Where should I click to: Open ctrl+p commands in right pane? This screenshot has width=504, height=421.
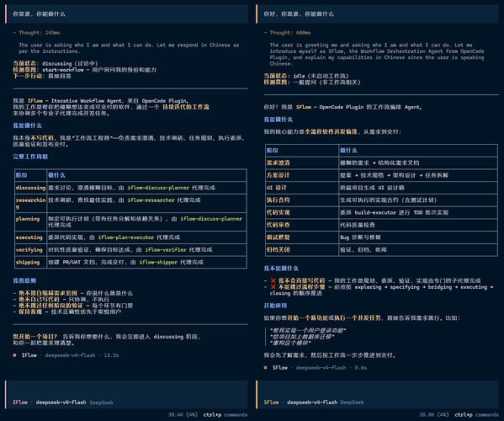tap(477, 415)
